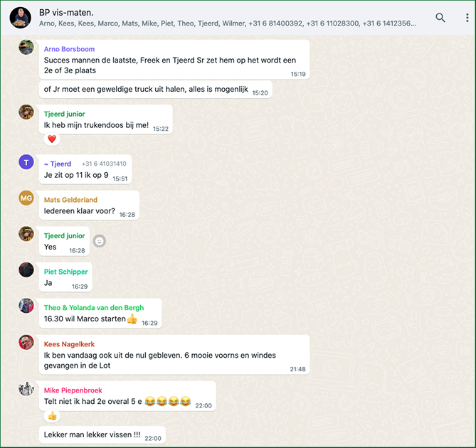
Task: Open the BP vis-maten group title
Action: click(x=66, y=12)
